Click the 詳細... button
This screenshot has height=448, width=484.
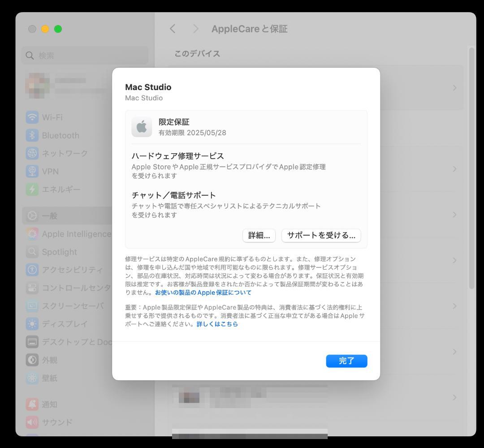pos(259,235)
